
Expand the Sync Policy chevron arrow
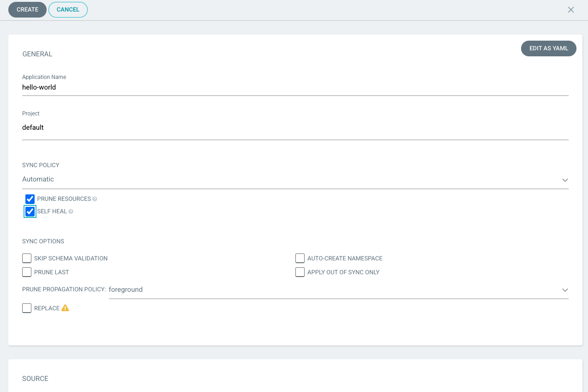point(565,180)
